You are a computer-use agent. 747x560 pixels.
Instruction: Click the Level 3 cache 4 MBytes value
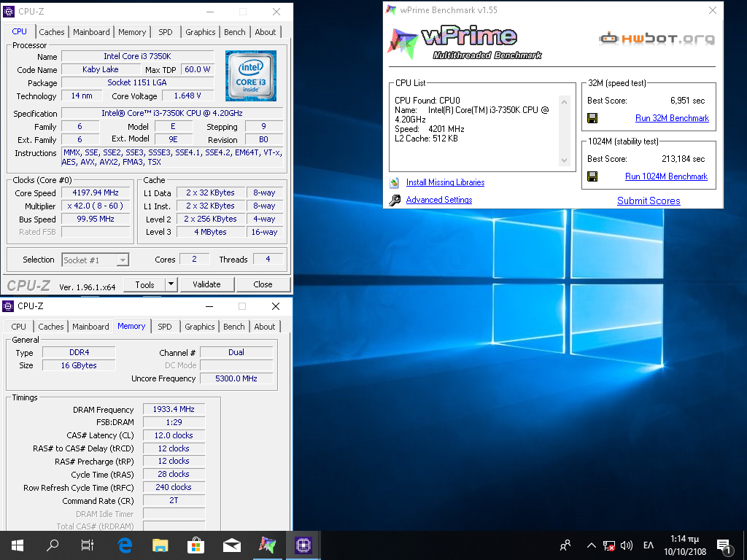(x=211, y=232)
